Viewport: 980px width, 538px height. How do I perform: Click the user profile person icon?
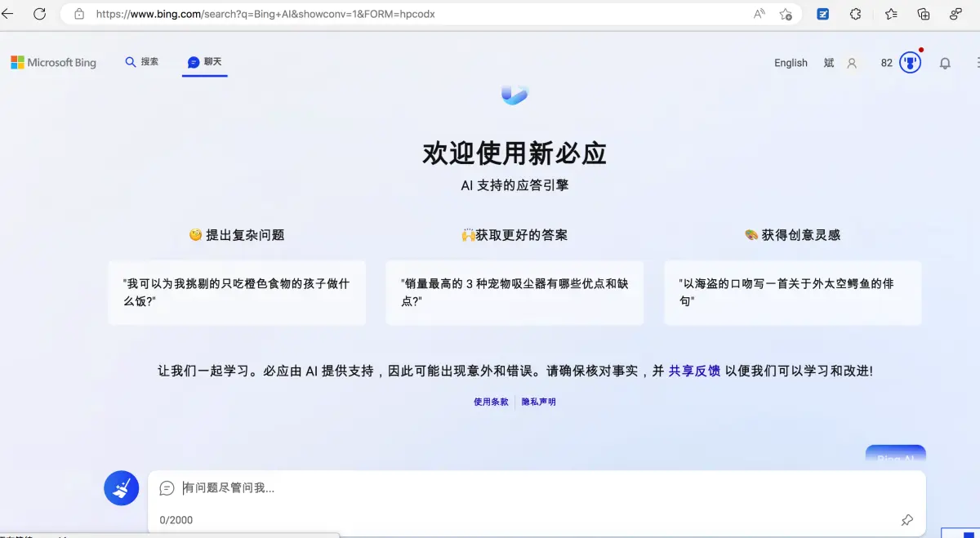[850, 62]
